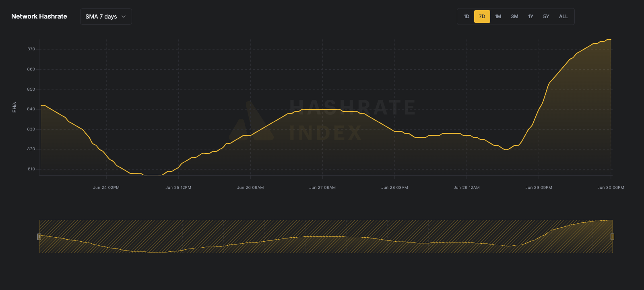
Task: Click the Network Hashrate title
Action: click(39, 17)
